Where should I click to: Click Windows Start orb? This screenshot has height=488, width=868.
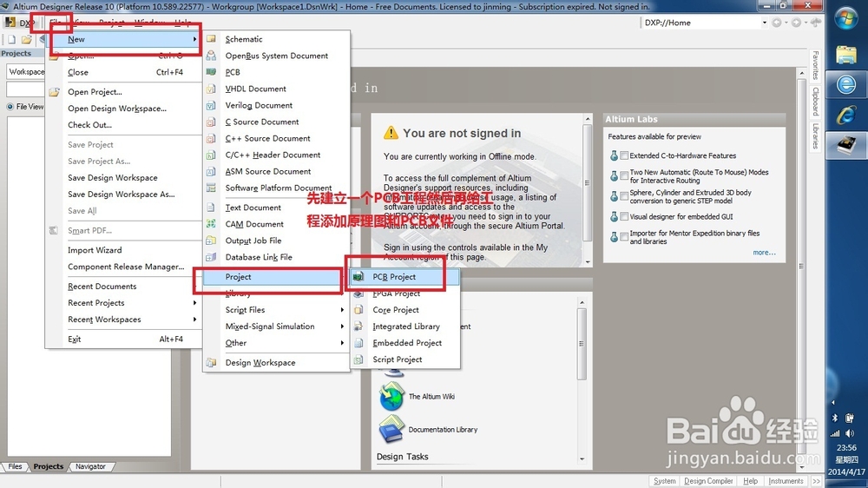845,19
